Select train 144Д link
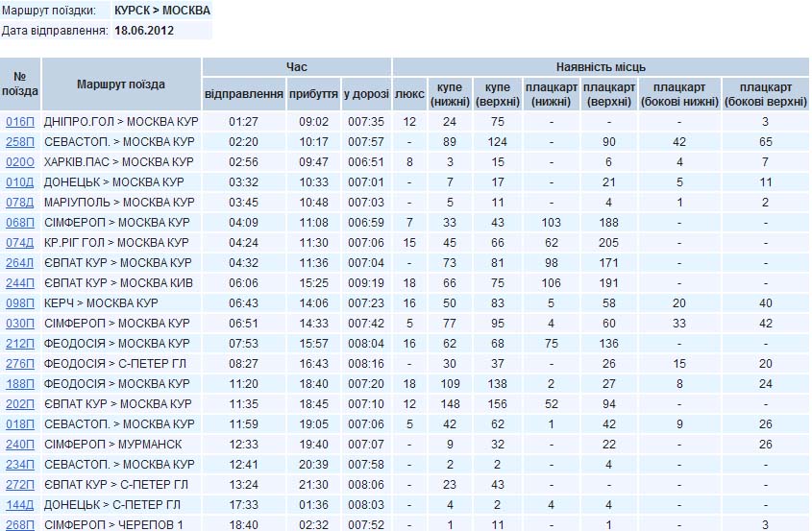This screenshot has height=531, width=812. pyautogui.click(x=20, y=505)
